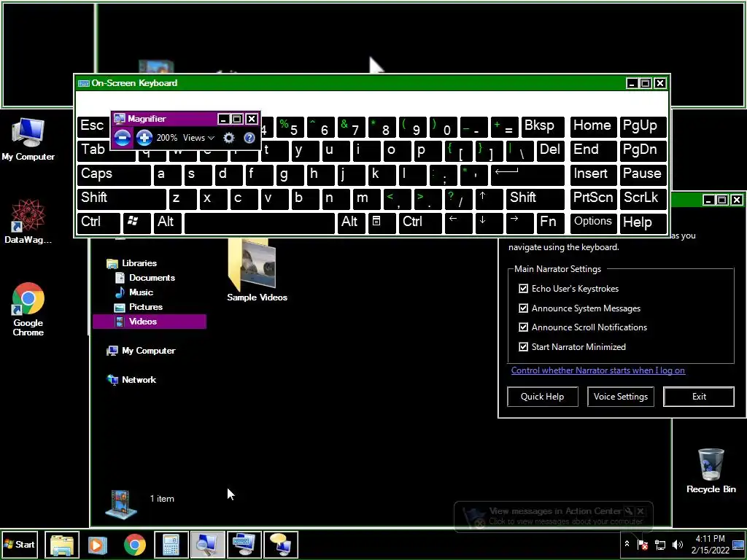Open the Start menu
This screenshot has height=560, width=747.
pyautogui.click(x=20, y=544)
